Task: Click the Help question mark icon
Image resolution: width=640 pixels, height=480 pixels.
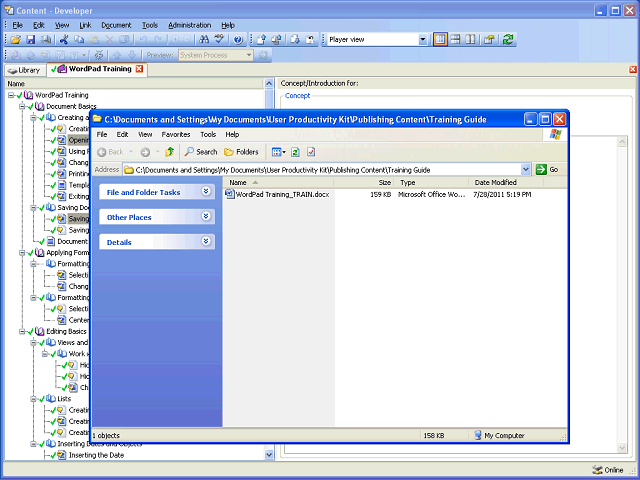Action: (238, 40)
